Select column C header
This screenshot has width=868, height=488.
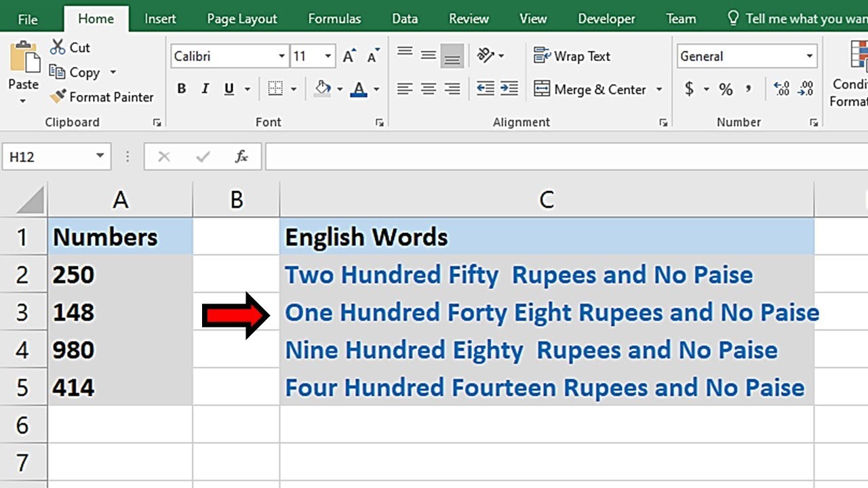pos(547,200)
